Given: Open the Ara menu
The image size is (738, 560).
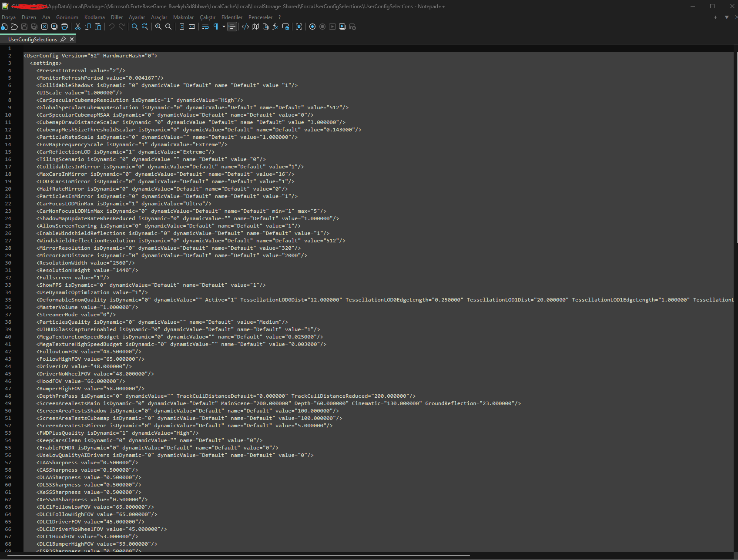Looking at the screenshot, I should [46, 17].
